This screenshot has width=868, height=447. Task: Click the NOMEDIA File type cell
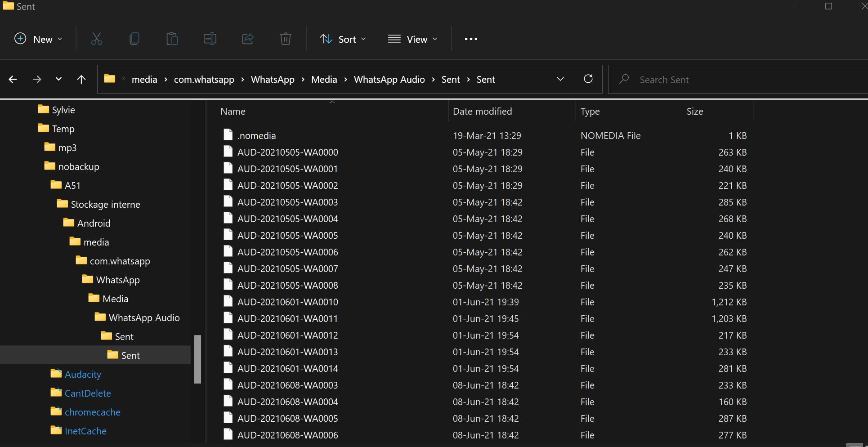point(610,136)
